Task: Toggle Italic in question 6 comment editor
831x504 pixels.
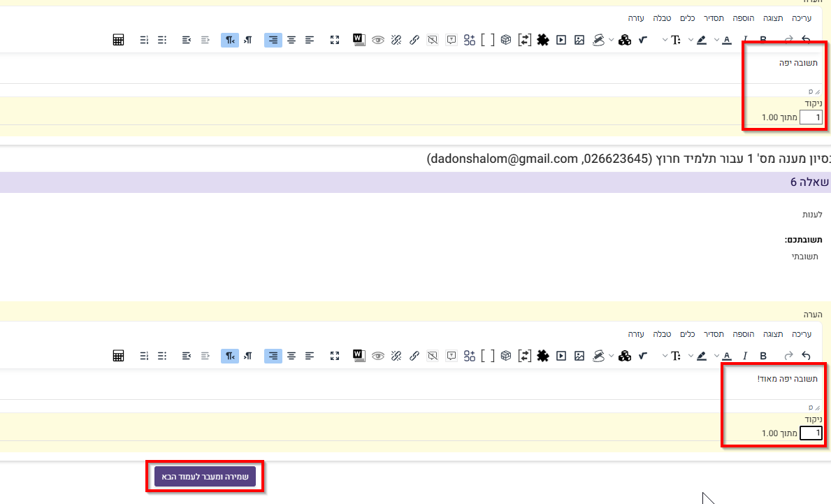Action: click(745, 356)
